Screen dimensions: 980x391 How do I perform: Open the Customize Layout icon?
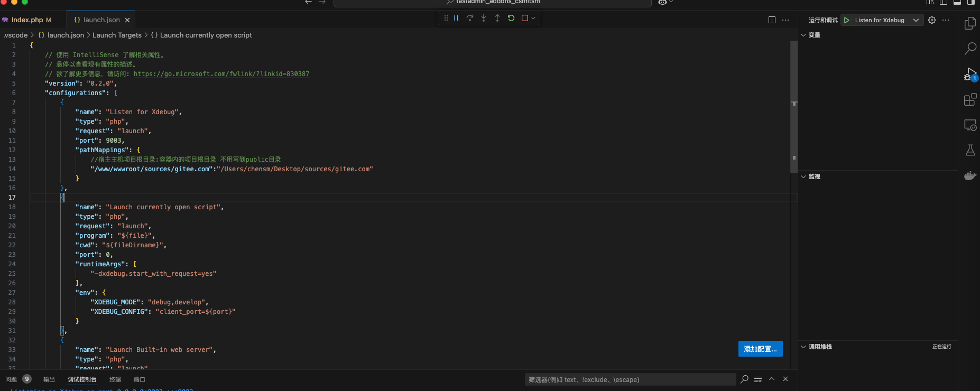(x=930, y=2)
